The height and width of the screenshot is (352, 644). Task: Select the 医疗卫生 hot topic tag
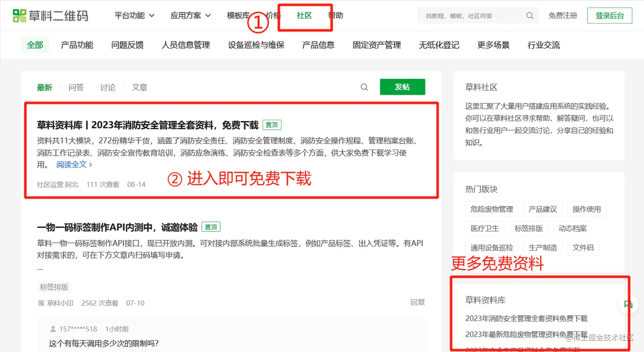click(x=485, y=228)
